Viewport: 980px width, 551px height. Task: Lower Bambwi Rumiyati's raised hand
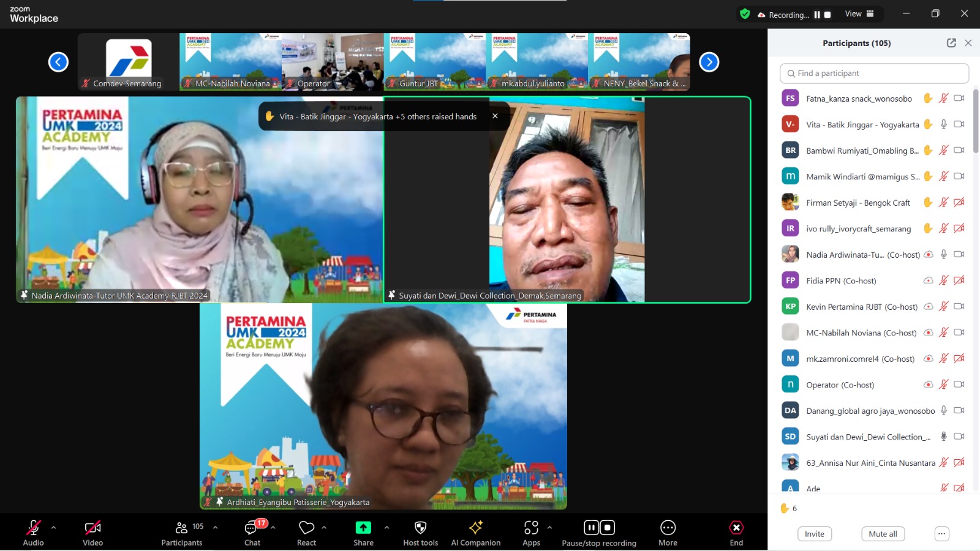pyautogui.click(x=928, y=150)
